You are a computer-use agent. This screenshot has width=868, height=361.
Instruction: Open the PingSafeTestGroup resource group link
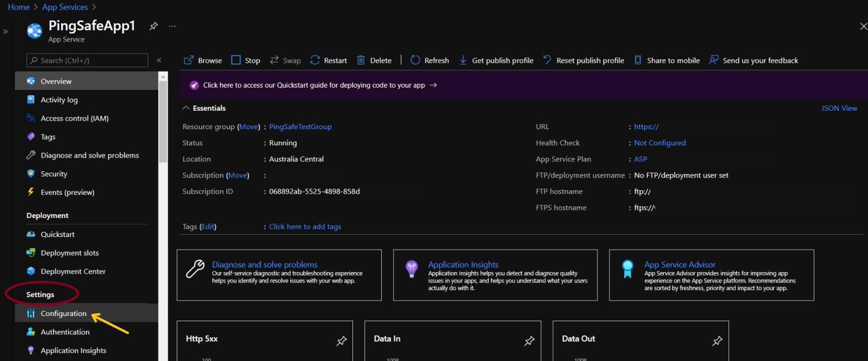point(300,127)
